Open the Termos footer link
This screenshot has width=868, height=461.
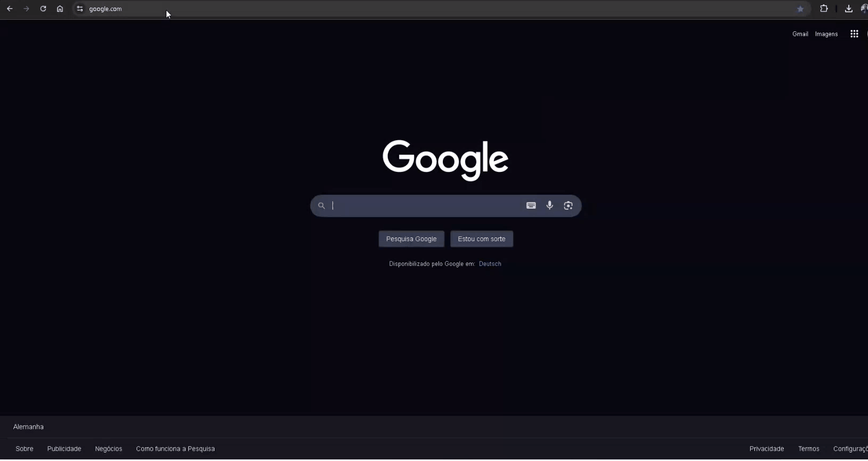point(809,449)
